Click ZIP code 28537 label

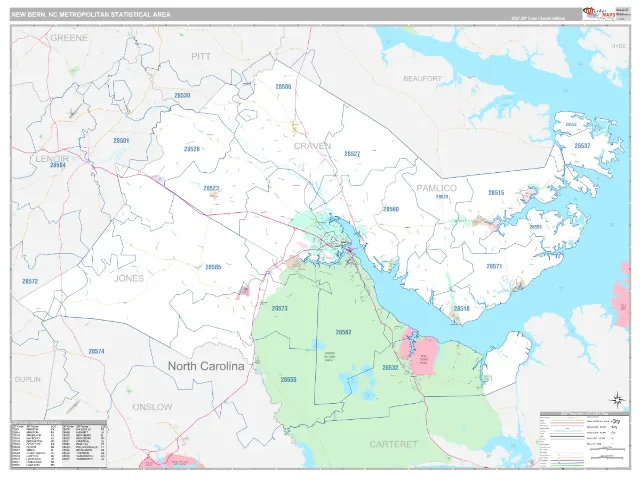(x=582, y=146)
